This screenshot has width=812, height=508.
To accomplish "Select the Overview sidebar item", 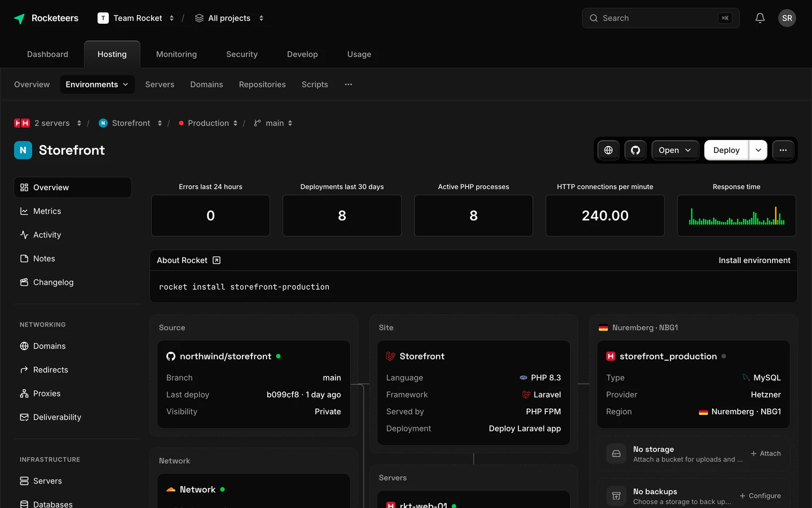I will pyautogui.click(x=73, y=187).
